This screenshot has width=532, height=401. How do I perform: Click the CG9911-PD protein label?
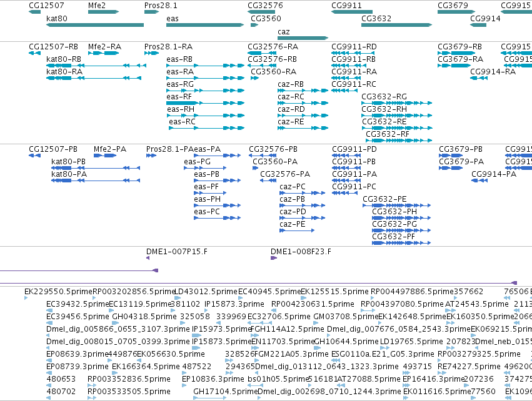pyautogui.click(x=354, y=149)
